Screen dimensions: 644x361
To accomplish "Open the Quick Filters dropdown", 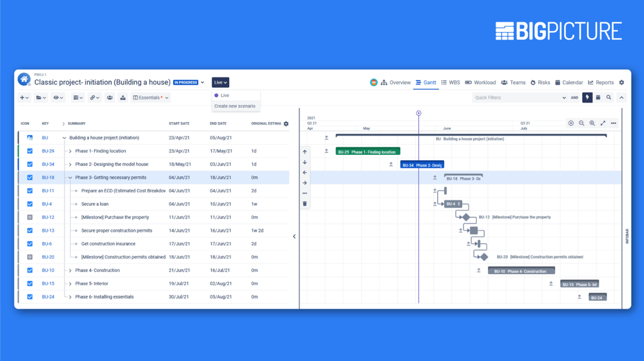I will coord(520,98).
